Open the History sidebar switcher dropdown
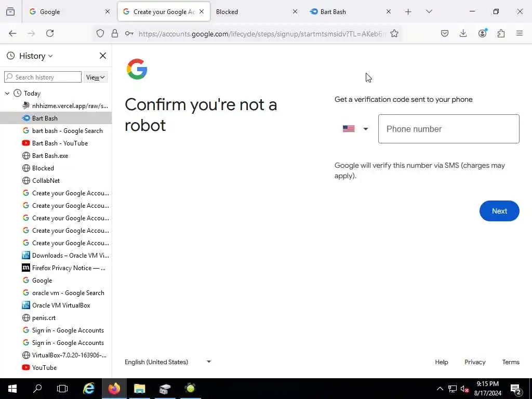Screen dimensions: 532x399 (36, 56)
